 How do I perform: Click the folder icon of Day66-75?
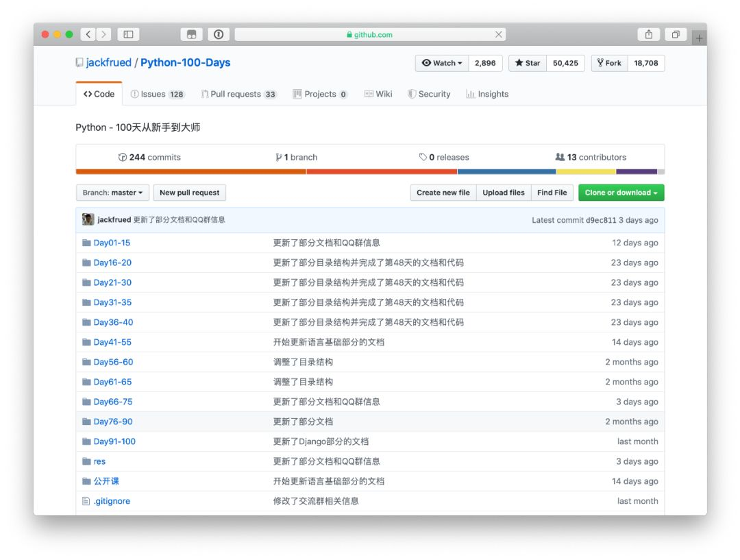pyautogui.click(x=86, y=402)
